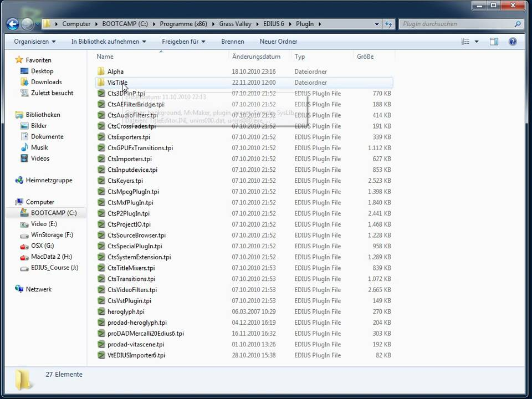Screen dimensions: 532x399
Task: Click the heroglyph.tpi plugin file icon
Action: 101,311
